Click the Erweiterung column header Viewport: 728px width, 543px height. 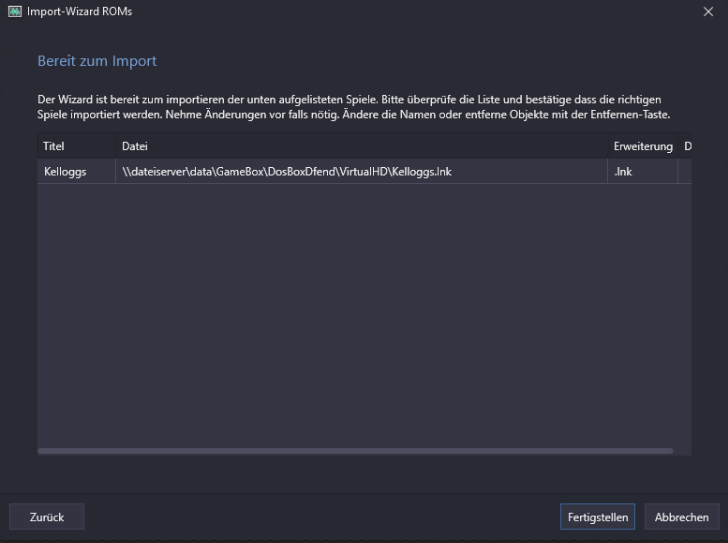pyautogui.click(x=642, y=147)
